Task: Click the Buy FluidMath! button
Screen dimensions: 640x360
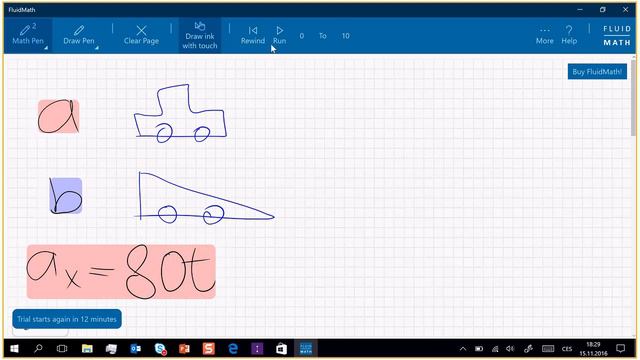Action: coord(597,71)
